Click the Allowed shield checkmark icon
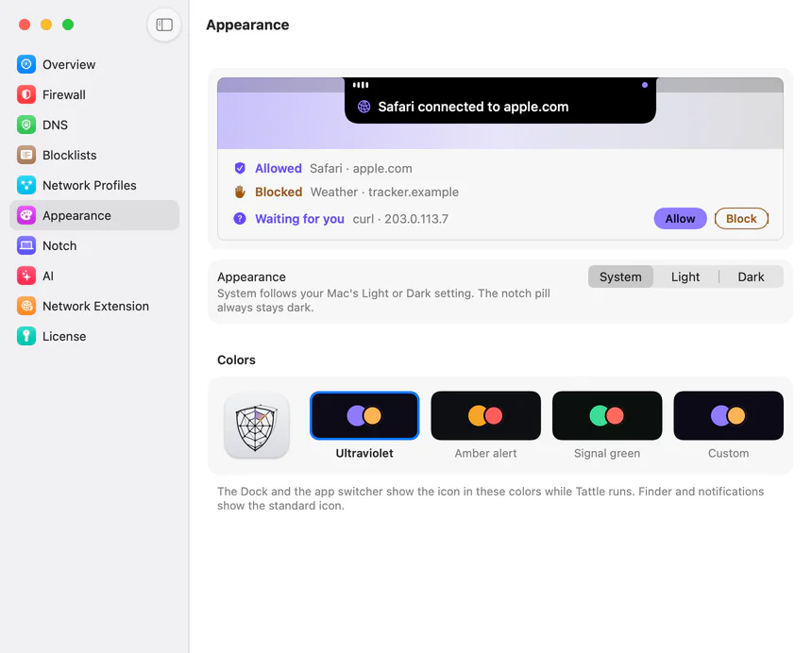 coord(240,168)
